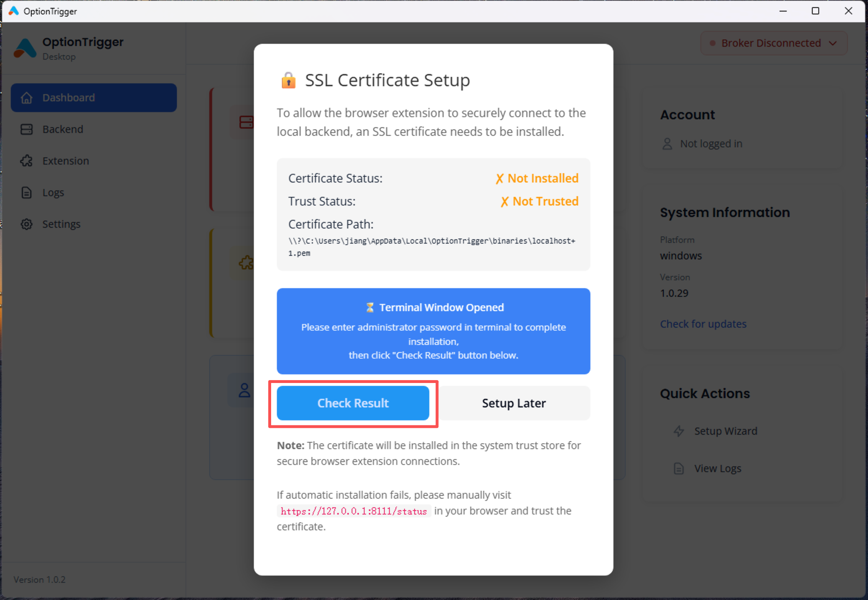Click the Logs document icon

coord(26,193)
